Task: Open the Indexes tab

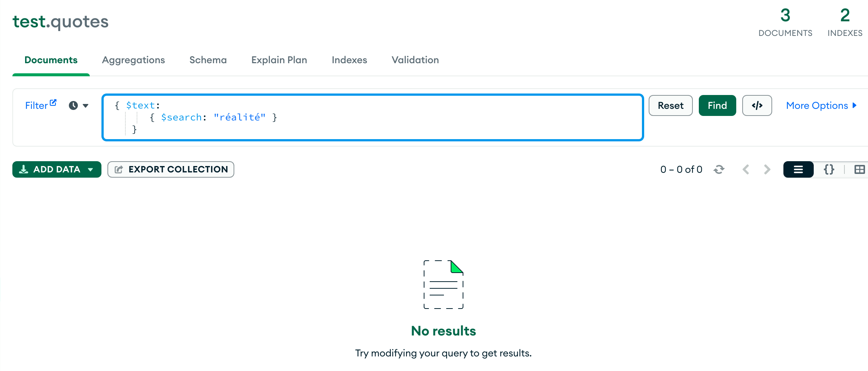Action: tap(349, 60)
